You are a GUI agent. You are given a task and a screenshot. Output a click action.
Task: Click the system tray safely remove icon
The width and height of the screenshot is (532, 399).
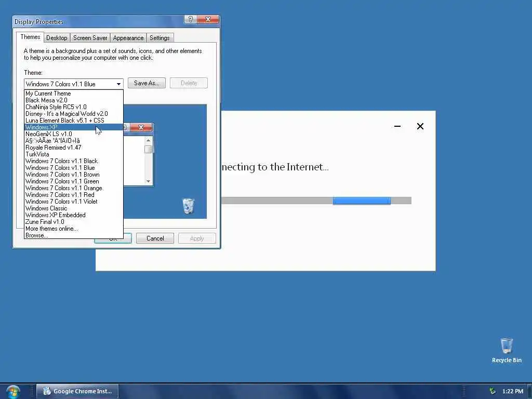coord(493,391)
